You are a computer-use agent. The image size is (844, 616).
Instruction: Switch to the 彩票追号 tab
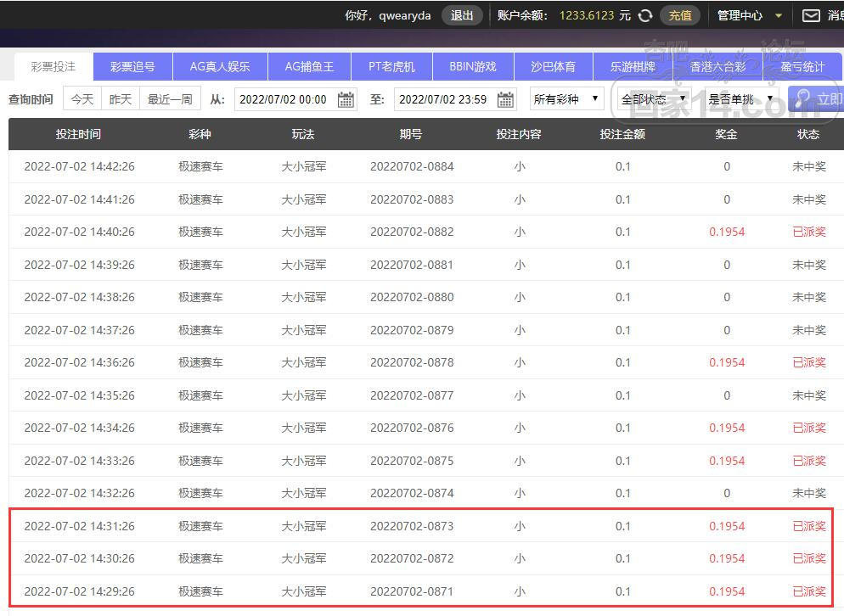click(x=132, y=67)
